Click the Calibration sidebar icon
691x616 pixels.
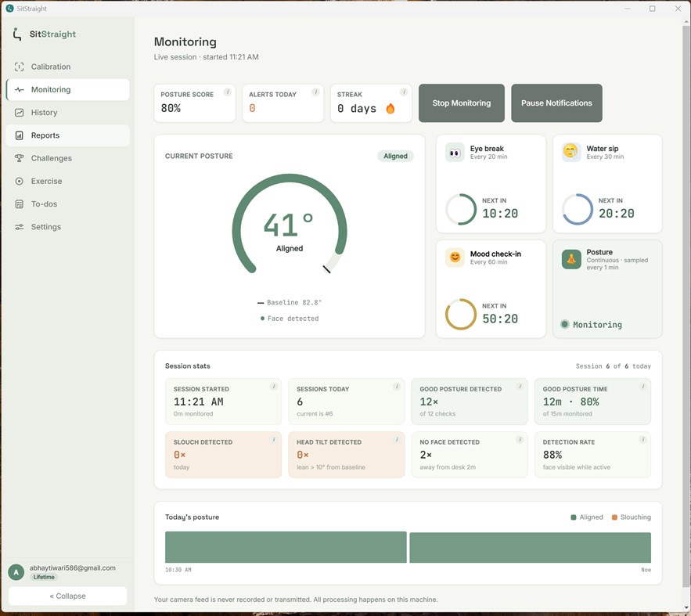[19, 67]
